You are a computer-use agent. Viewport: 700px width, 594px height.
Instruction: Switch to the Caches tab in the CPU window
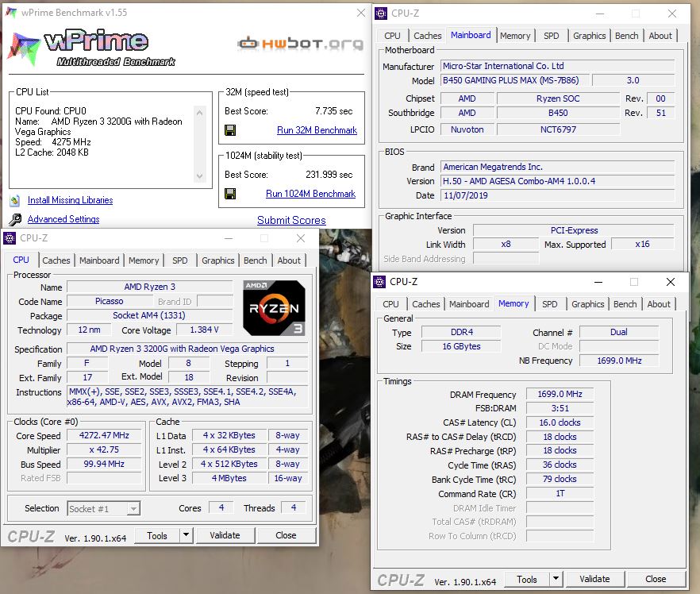(x=56, y=260)
